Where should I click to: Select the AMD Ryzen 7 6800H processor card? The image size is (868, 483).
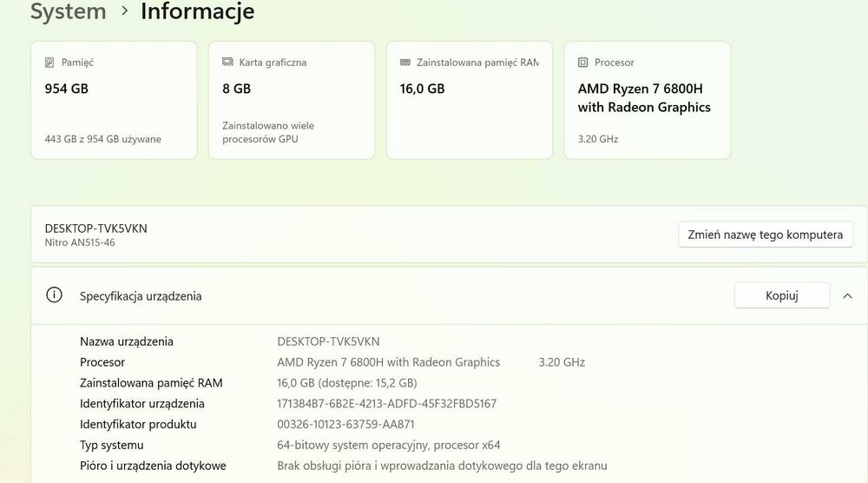point(647,100)
